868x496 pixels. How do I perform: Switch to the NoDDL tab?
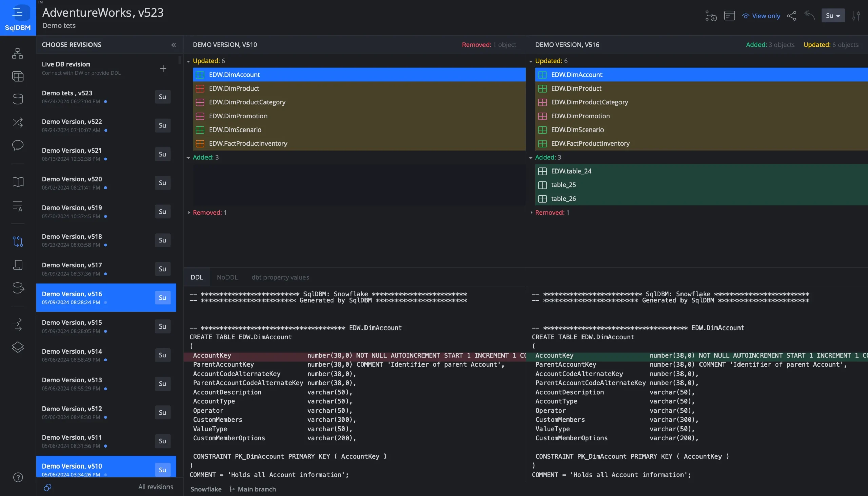(227, 277)
